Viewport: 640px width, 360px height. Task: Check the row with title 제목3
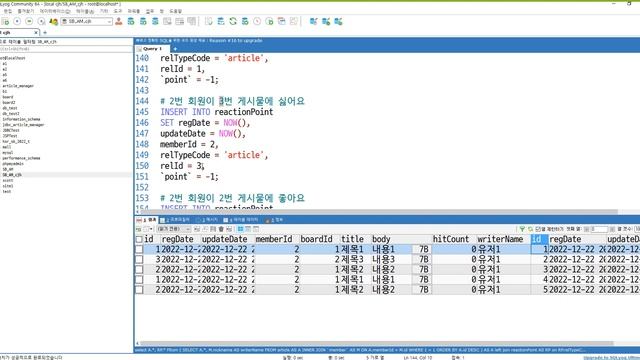click(139, 260)
